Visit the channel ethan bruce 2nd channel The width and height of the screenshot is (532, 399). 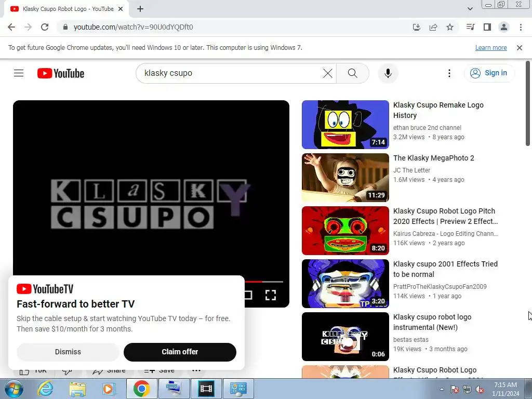pyautogui.click(x=427, y=128)
